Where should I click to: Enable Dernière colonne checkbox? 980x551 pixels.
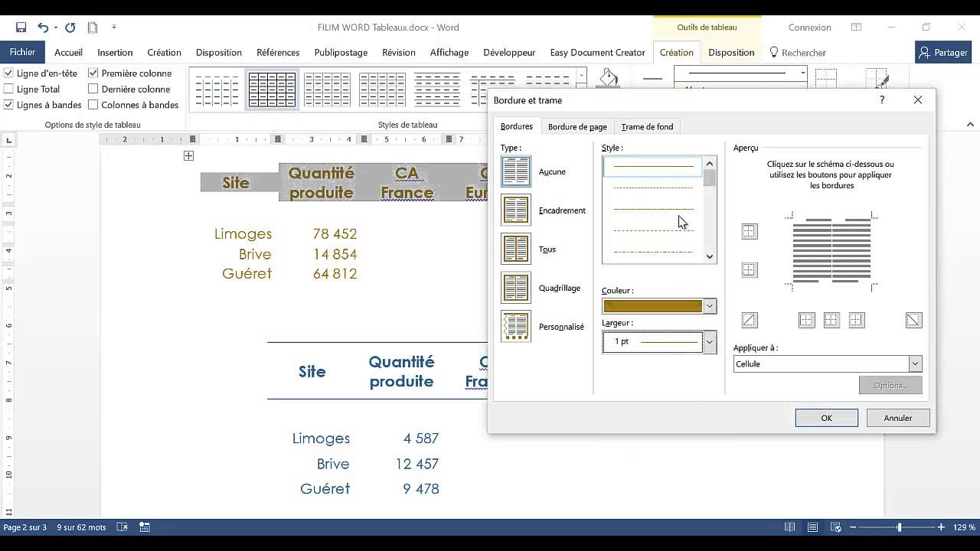pos(93,89)
